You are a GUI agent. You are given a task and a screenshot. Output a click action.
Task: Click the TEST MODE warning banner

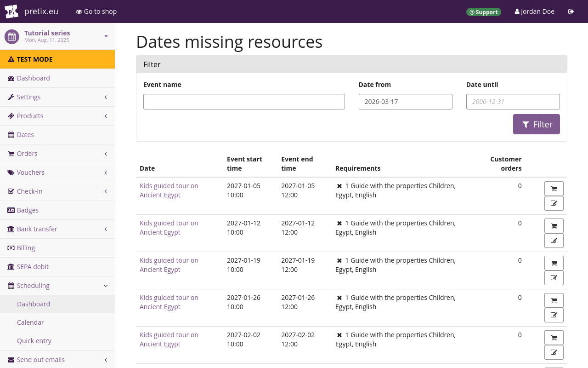tap(57, 59)
